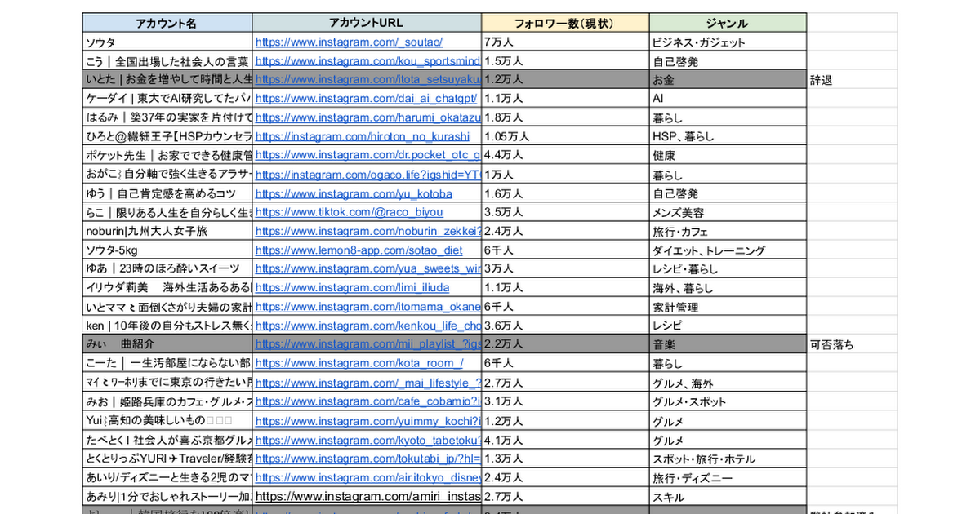Open the dr.pocket_otc Instagram link
Screen dimensions: 980x514
tap(368, 154)
